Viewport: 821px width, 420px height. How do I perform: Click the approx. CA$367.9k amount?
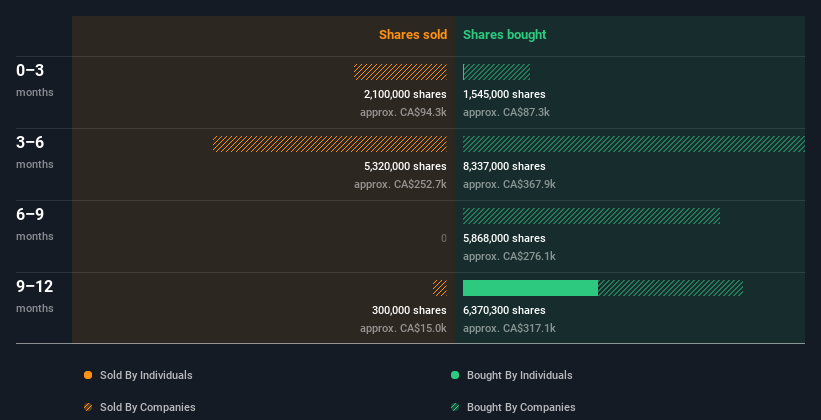click(x=509, y=184)
